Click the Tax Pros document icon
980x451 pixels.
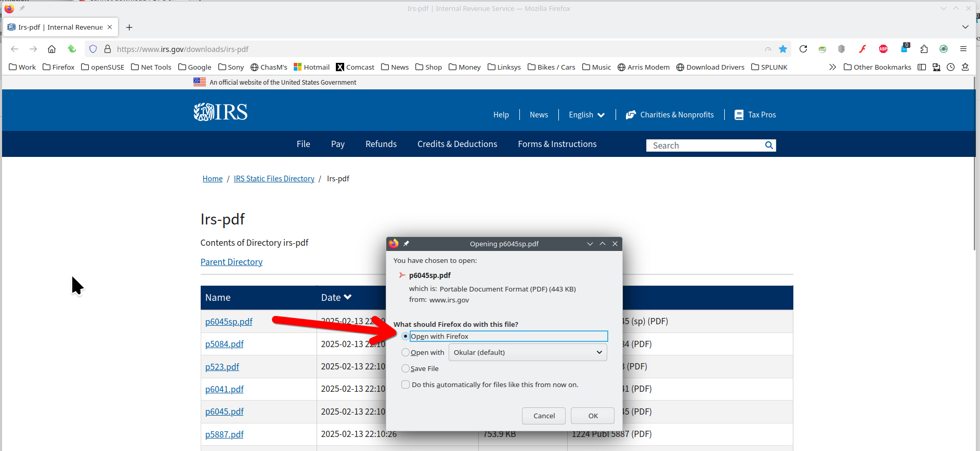[739, 115]
